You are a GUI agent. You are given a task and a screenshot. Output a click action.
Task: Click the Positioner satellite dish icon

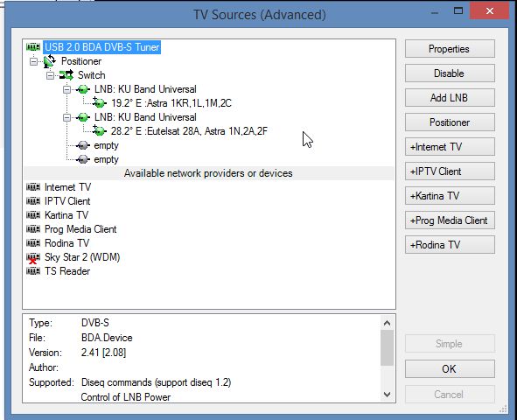50,61
